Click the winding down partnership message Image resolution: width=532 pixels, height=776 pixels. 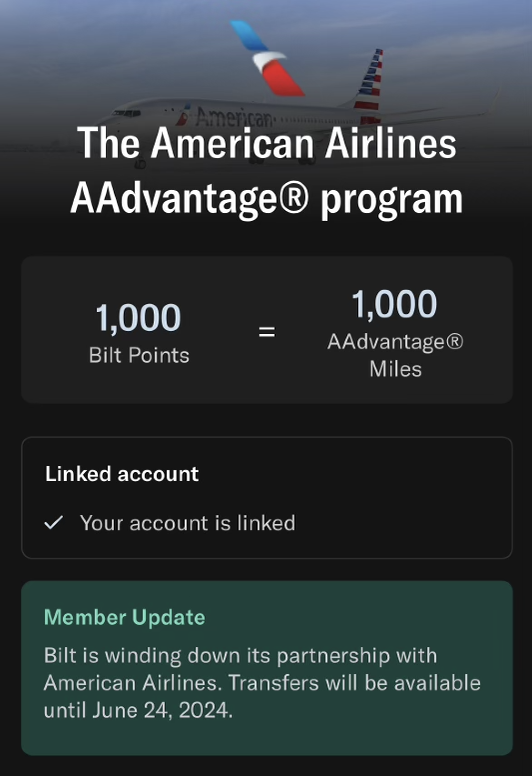262,683
